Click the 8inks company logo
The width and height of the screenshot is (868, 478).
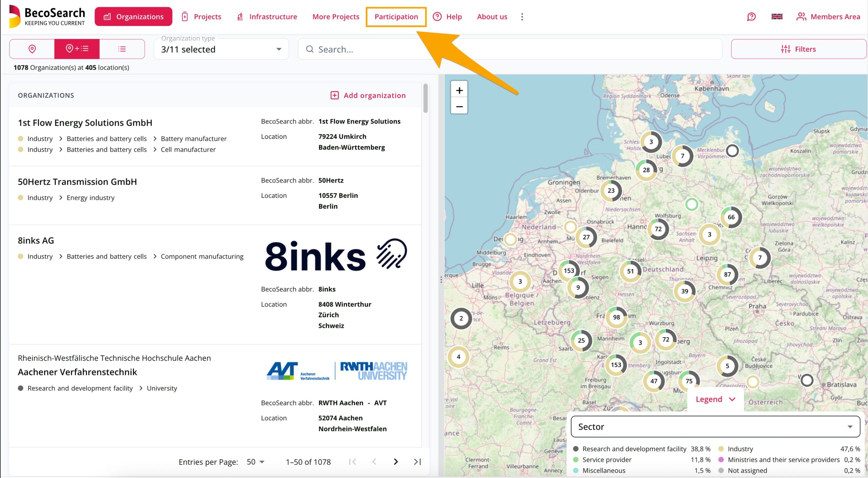point(336,255)
